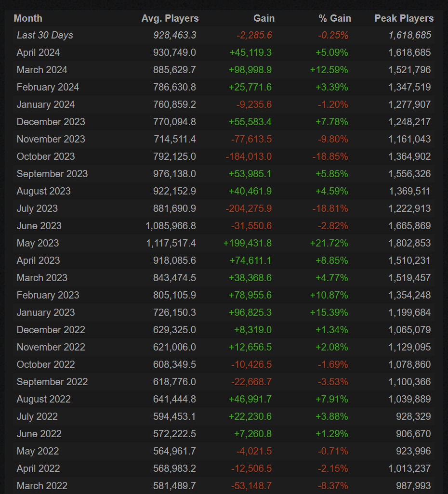Click the gain value -22,668.7
The height and width of the screenshot is (494, 448).
[x=251, y=382]
